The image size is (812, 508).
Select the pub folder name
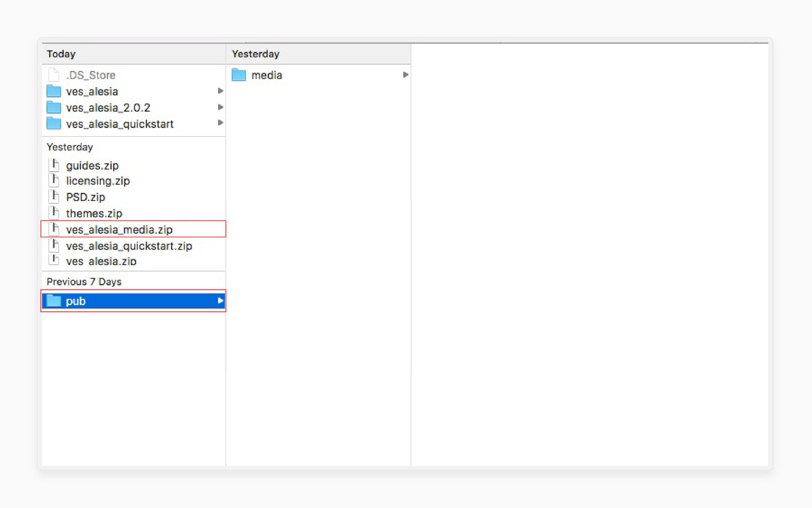pos(75,301)
